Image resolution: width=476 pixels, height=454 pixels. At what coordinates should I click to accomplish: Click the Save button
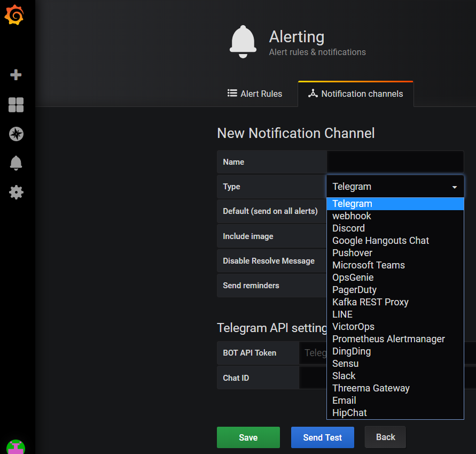[248, 437]
